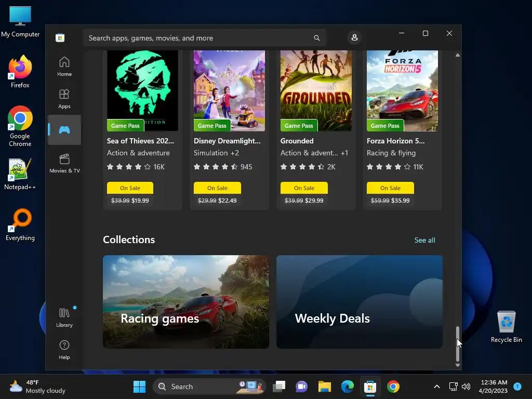The image size is (532, 399).
Task: Select the Gaming controller tab
Action: pos(64,130)
